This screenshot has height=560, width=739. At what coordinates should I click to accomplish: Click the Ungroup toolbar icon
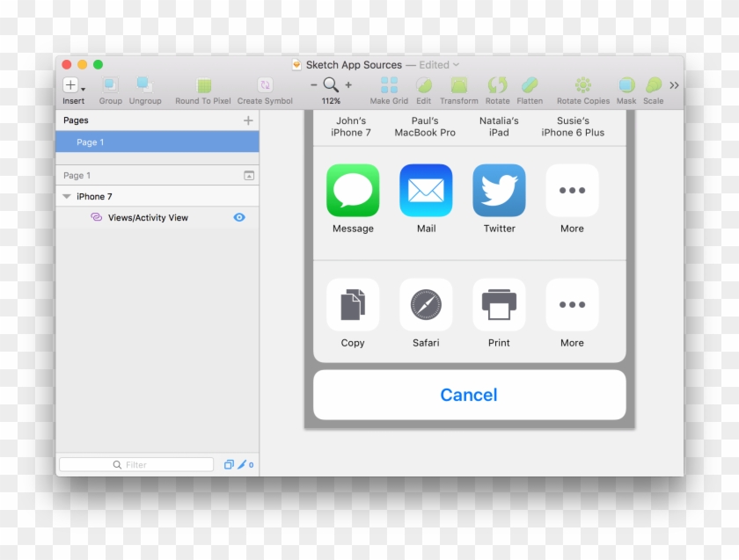(144, 85)
